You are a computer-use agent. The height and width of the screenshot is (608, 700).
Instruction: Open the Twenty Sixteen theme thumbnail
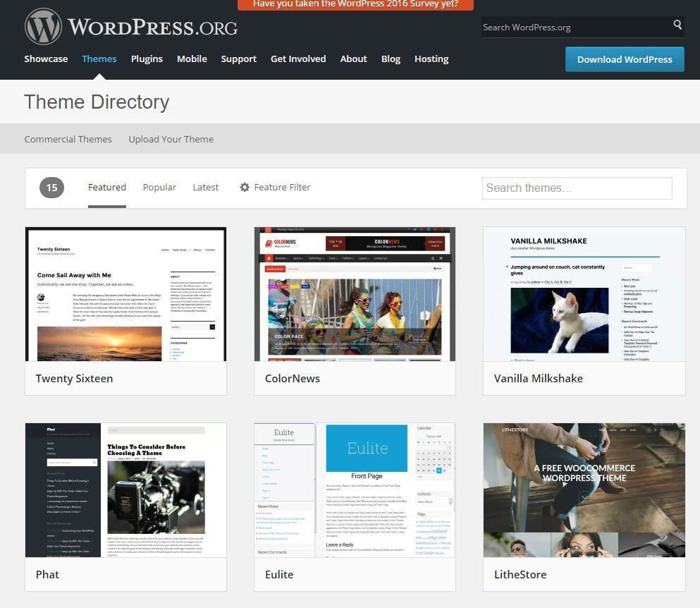[125, 294]
